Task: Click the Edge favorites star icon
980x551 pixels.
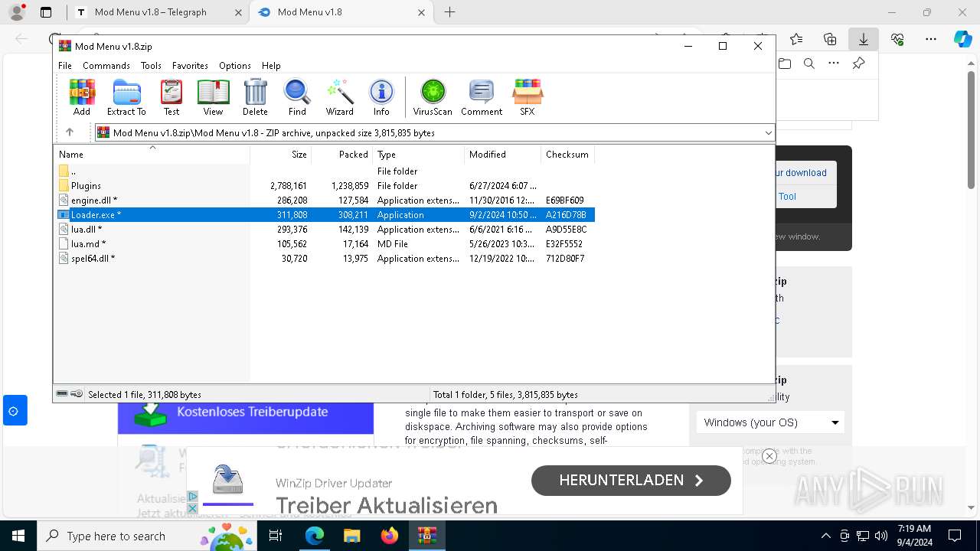Action: click(796, 39)
